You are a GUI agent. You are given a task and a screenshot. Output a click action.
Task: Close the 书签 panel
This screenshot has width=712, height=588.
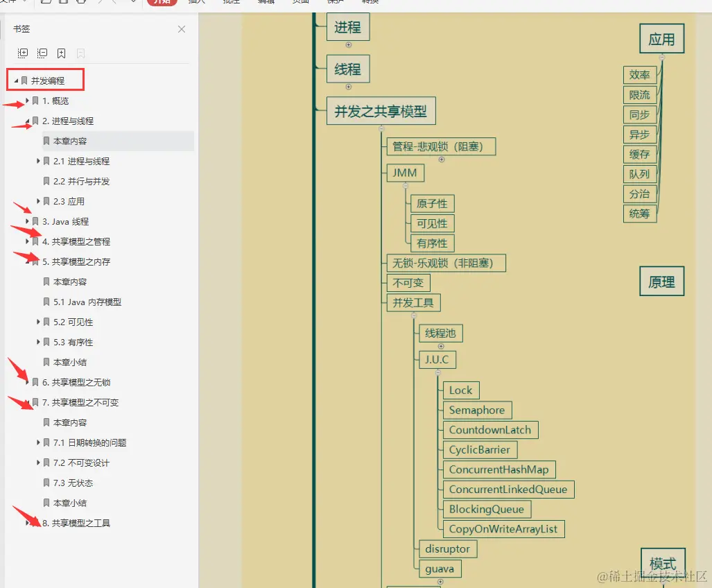coord(182,29)
